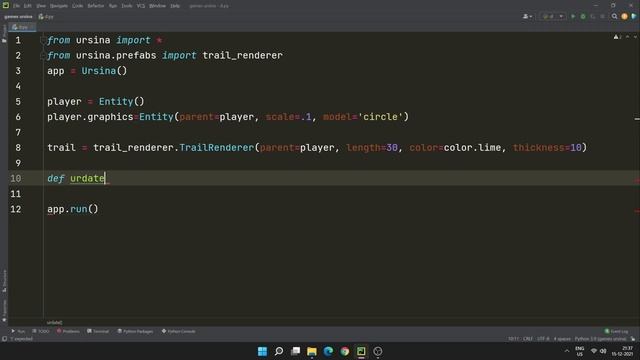Select the project name breadcrumb
Image resolution: width=640 pixels, height=360 pixels.
tap(18, 17)
